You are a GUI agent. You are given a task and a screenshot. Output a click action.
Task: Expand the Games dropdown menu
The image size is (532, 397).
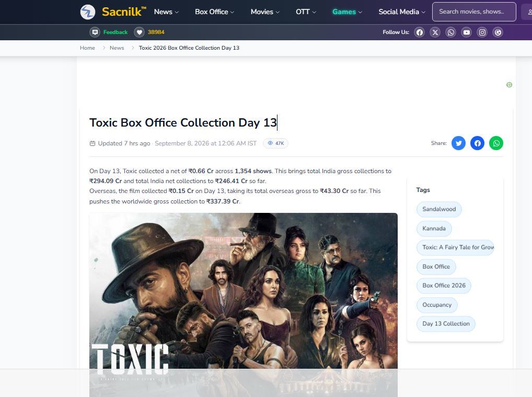click(x=347, y=12)
